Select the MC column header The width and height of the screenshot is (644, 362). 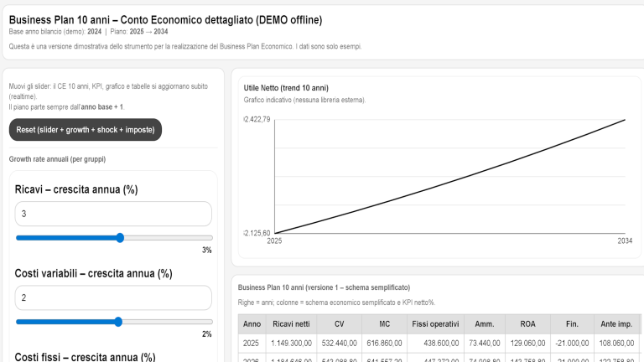click(x=384, y=324)
